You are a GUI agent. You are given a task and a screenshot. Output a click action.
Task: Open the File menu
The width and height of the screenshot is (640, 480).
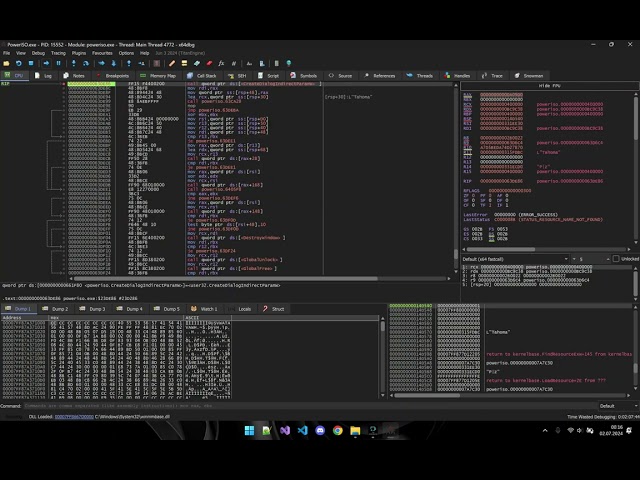click(7, 53)
